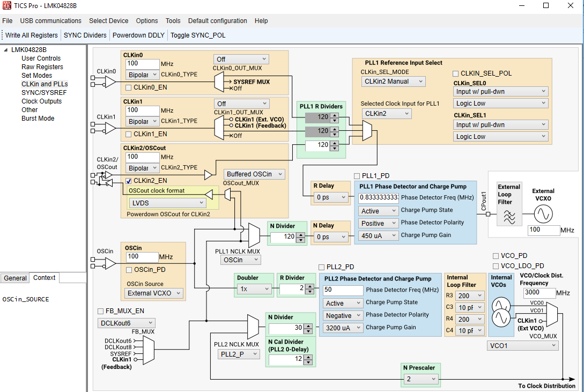Enable the CLKin1_EN checkbox
The width and height of the screenshot is (584, 392).
(x=129, y=134)
